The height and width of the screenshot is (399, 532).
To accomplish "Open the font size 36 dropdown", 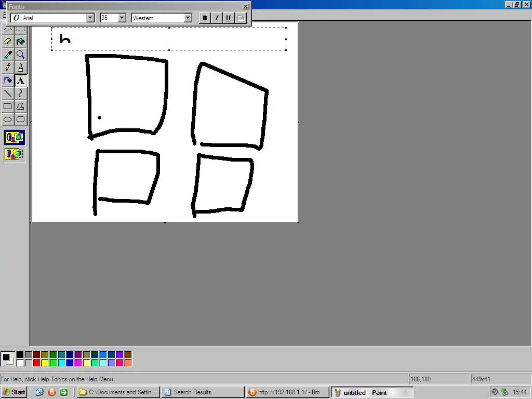I will click(122, 18).
